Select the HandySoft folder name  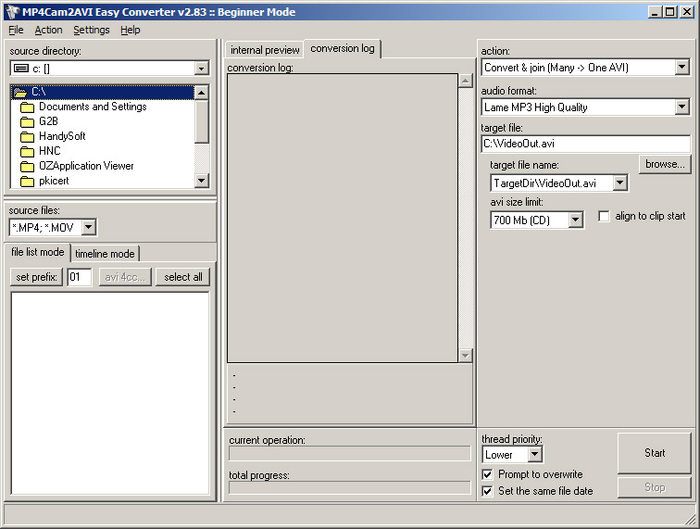62,136
